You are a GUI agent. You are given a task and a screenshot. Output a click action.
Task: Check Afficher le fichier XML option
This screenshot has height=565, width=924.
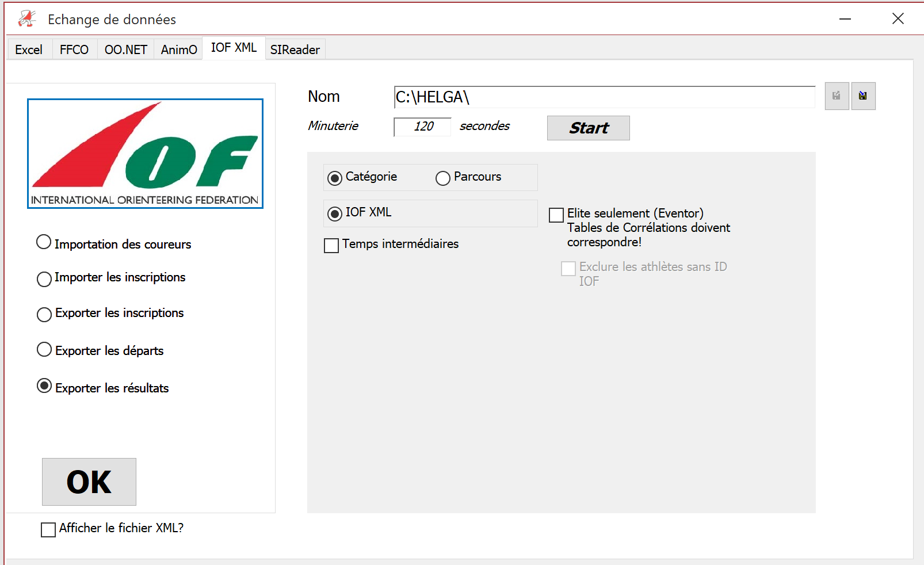[48, 529]
